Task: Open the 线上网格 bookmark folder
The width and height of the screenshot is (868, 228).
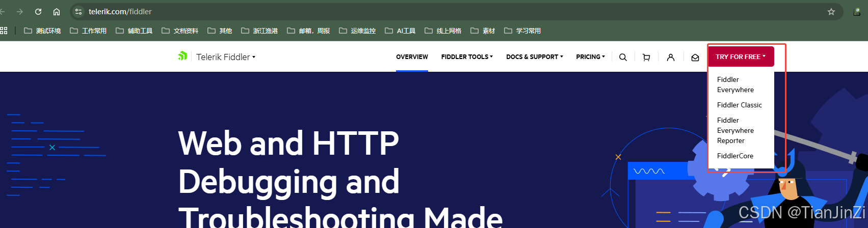Action: [x=443, y=31]
